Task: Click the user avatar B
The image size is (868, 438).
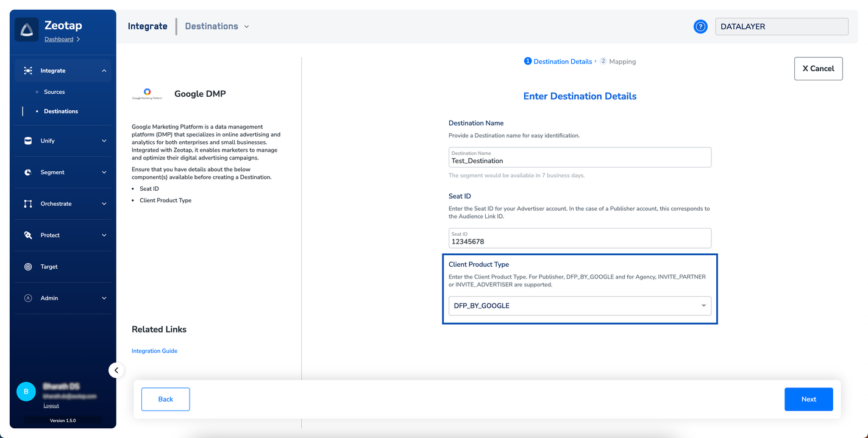Action: click(x=26, y=392)
